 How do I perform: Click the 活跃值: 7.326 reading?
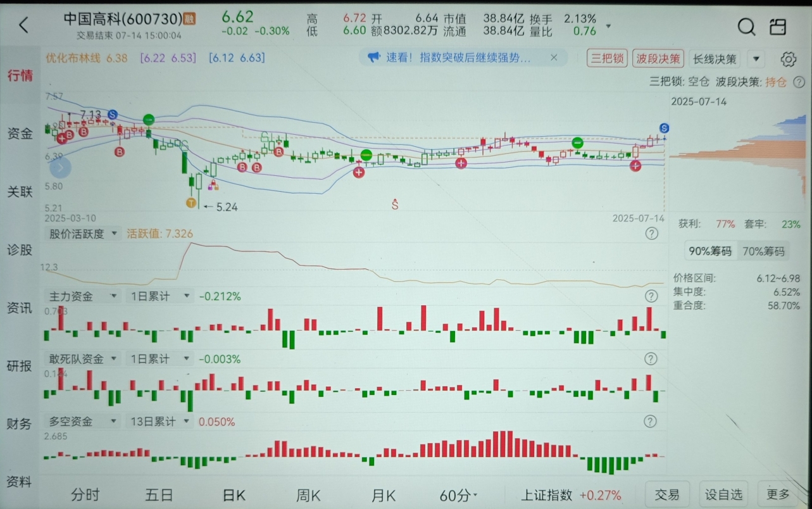[x=159, y=234]
